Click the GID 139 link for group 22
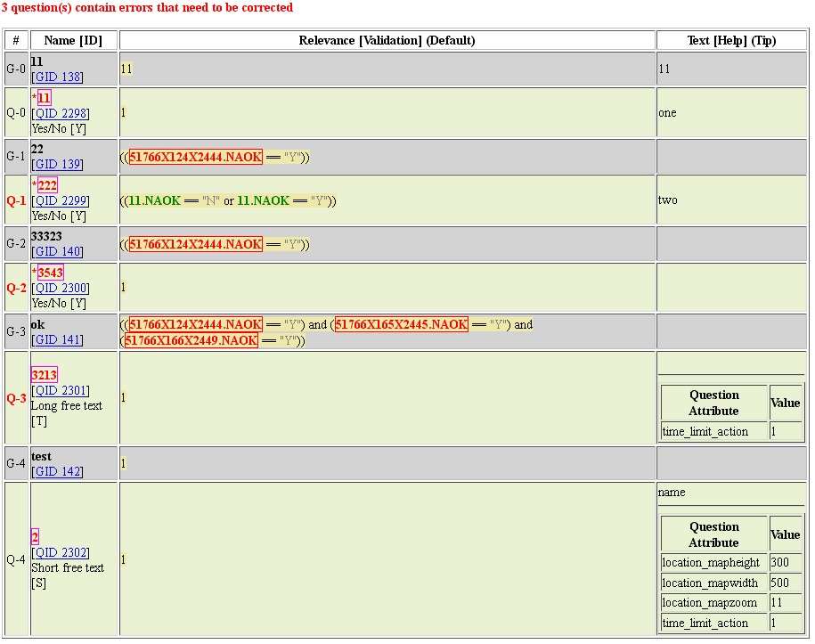 tap(58, 165)
